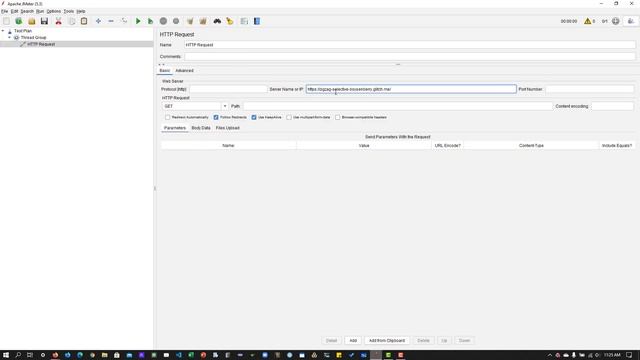Open the Help menu

[x=81, y=11]
